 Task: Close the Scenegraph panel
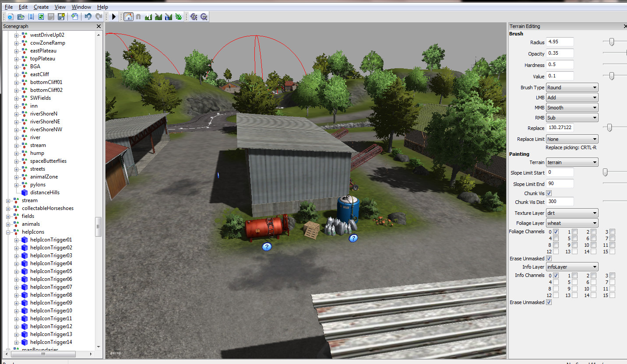pyautogui.click(x=99, y=26)
